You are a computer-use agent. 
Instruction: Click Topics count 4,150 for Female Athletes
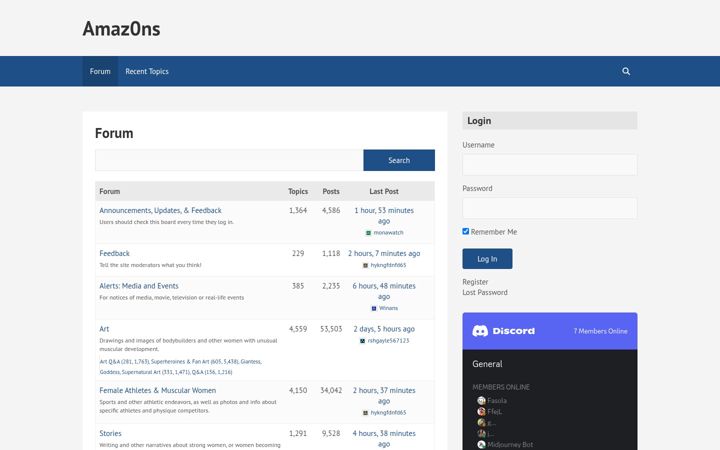click(x=298, y=391)
